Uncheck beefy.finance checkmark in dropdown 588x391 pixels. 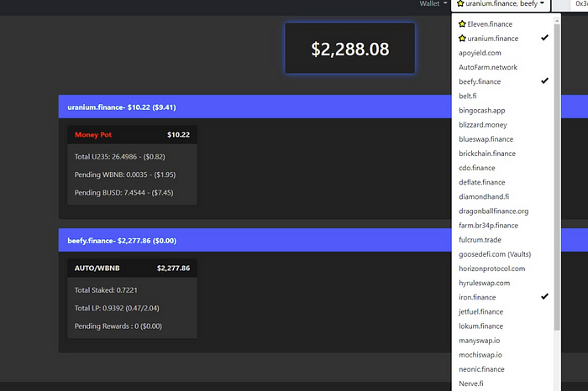tap(544, 81)
